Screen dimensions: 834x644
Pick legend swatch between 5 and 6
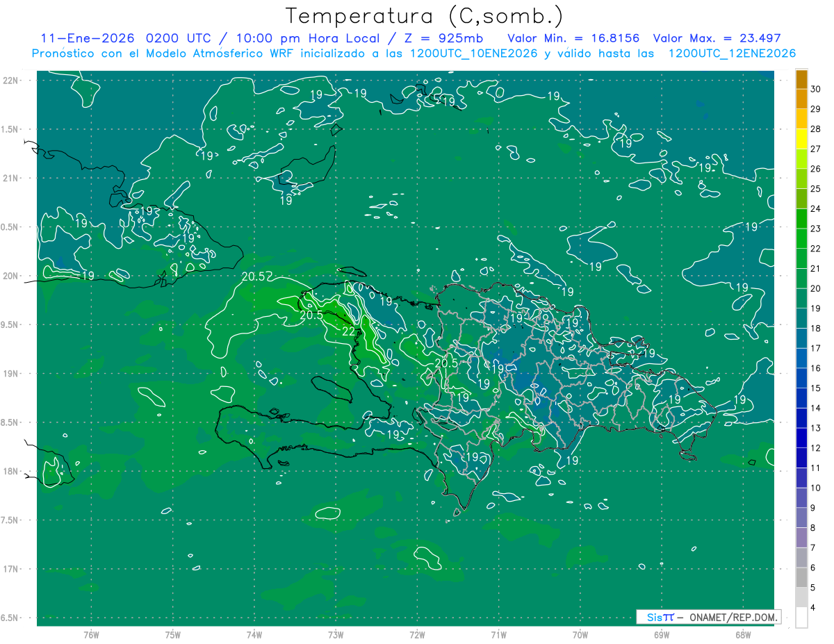tap(801, 577)
